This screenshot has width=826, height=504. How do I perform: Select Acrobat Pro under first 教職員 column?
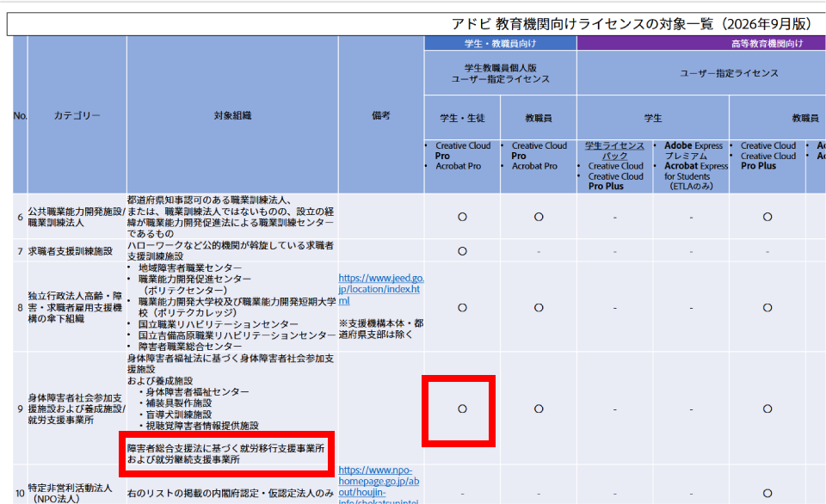(x=534, y=166)
